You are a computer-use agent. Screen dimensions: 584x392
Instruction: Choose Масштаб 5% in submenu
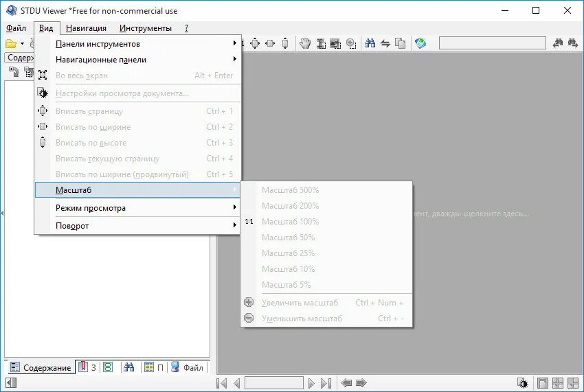[x=326, y=285]
